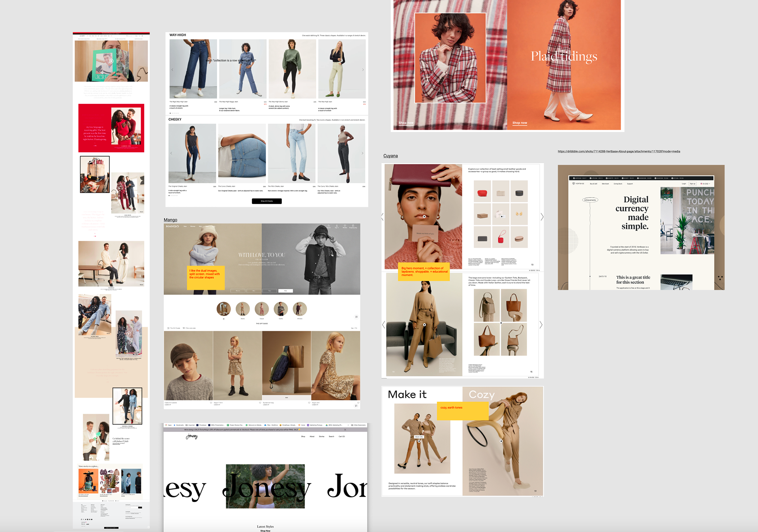The width and height of the screenshot is (758, 532).
Task: Click the Vertbase shield logo icon
Action: tap(574, 184)
